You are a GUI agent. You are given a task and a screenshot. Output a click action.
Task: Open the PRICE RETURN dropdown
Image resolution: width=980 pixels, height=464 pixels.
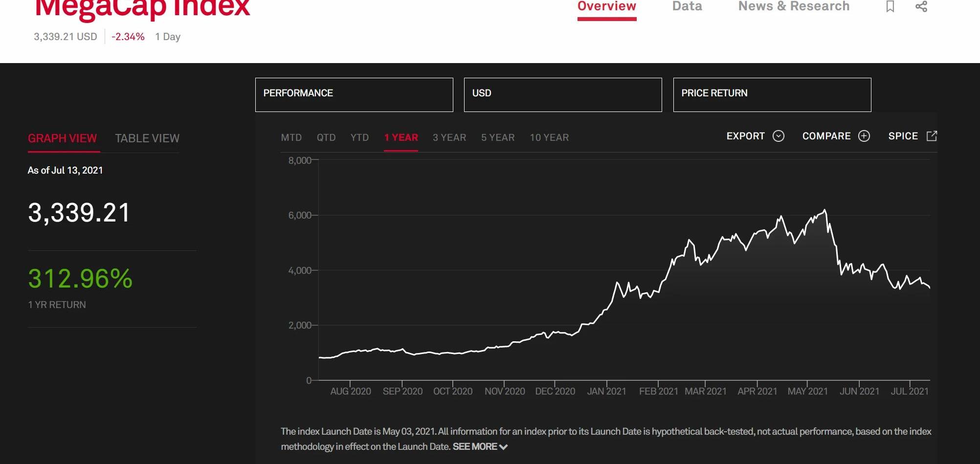(772, 94)
